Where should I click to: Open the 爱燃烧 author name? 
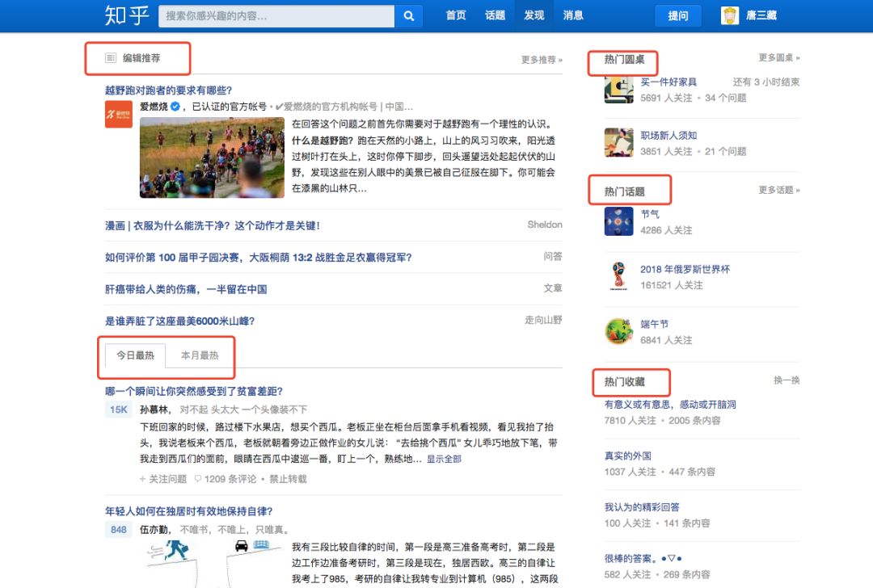(x=154, y=107)
